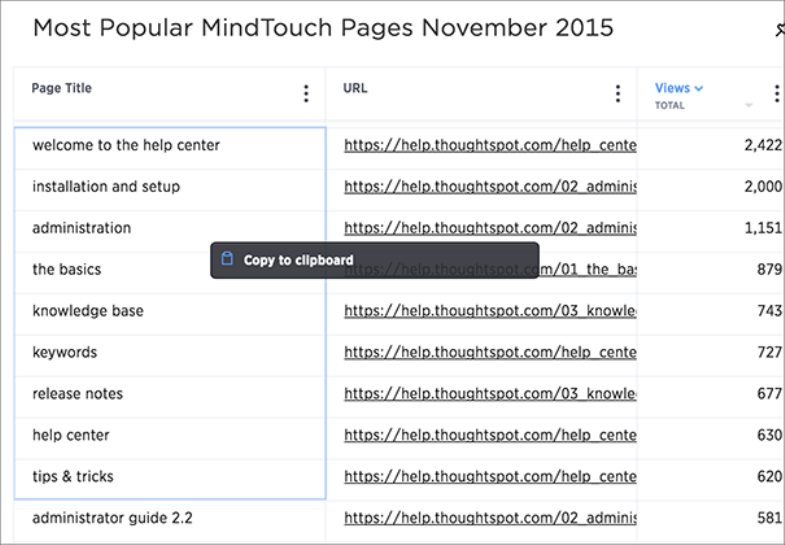Click the 727 views value
785x545 pixels.
pyautogui.click(x=769, y=352)
